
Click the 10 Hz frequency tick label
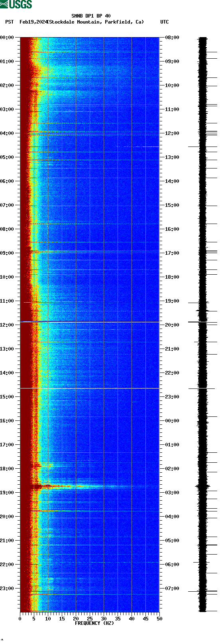click(48, 619)
